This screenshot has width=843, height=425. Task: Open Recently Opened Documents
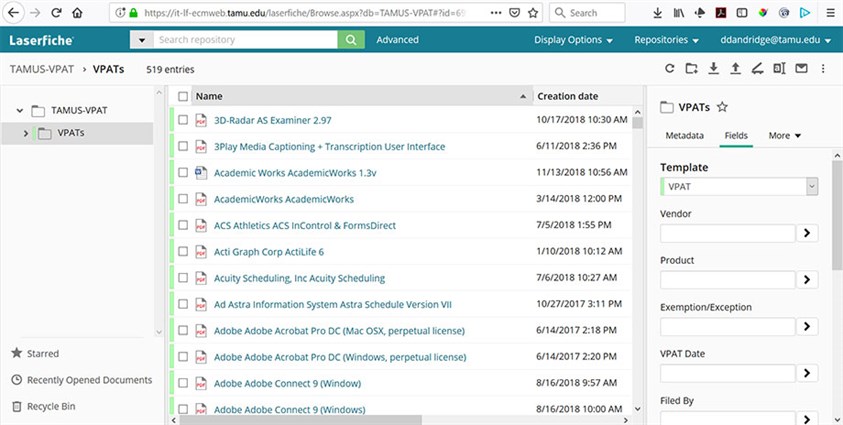pyautogui.click(x=82, y=380)
